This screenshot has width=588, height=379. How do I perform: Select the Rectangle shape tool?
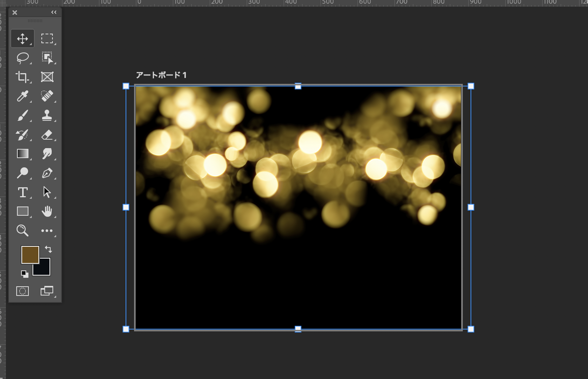tap(23, 211)
